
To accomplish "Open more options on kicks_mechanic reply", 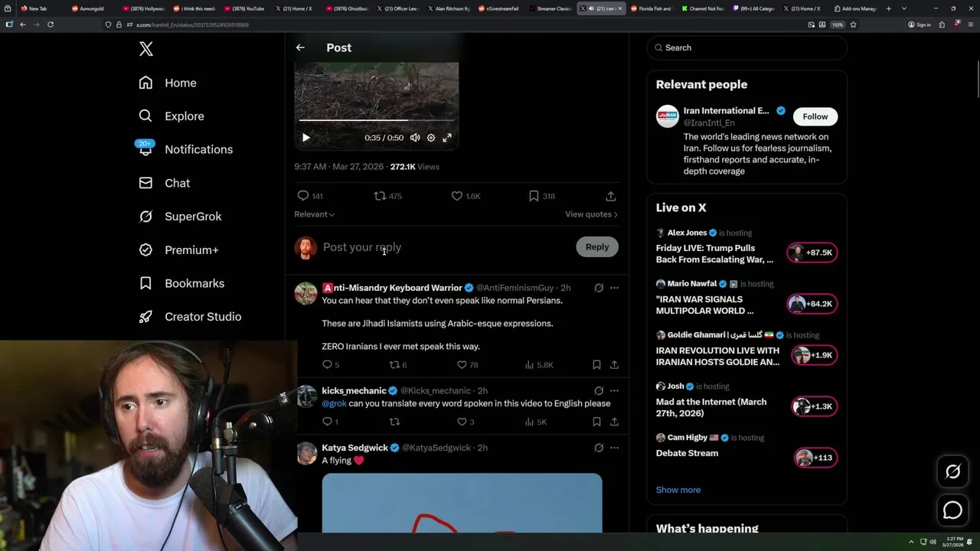I will click(x=614, y=390).
